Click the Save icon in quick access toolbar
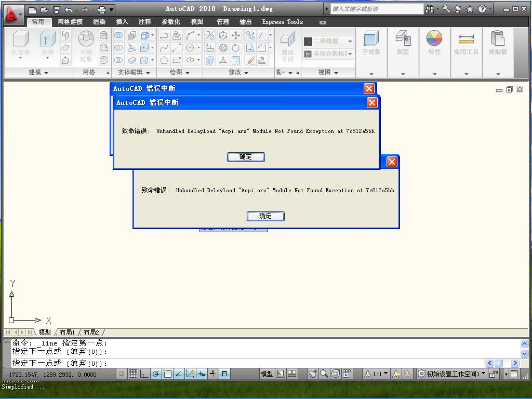 click(57, 10)
